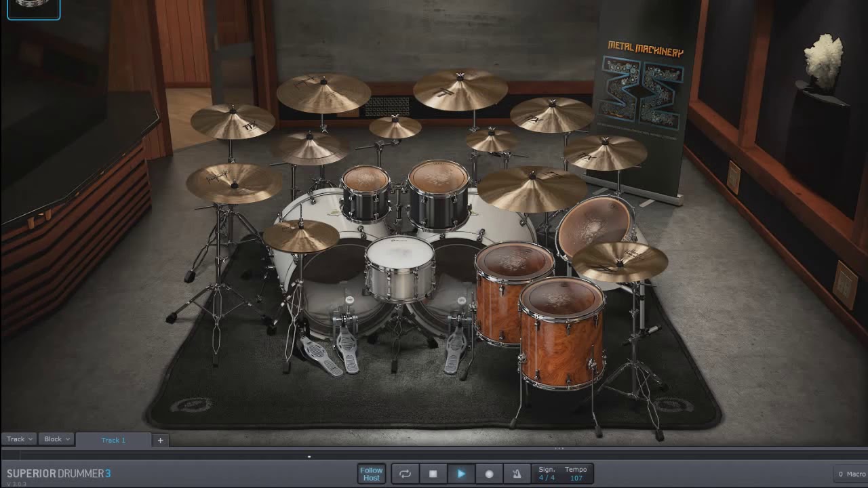This screenshot has height=488, width=868.
Task: Click the stop button in transport
Action: (x=433, y=474)
